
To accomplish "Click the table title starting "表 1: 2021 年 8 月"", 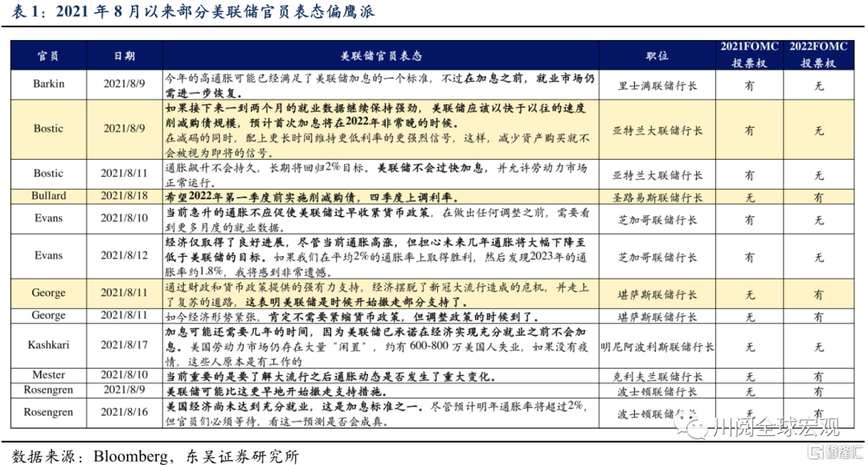I will click(x=193, y=11).
